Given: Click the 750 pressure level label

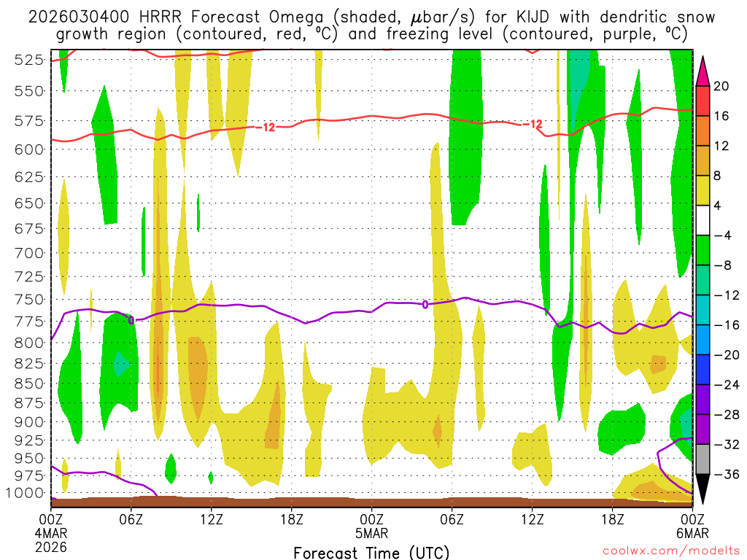Looking at the screenshot, I should click(29, 300).
